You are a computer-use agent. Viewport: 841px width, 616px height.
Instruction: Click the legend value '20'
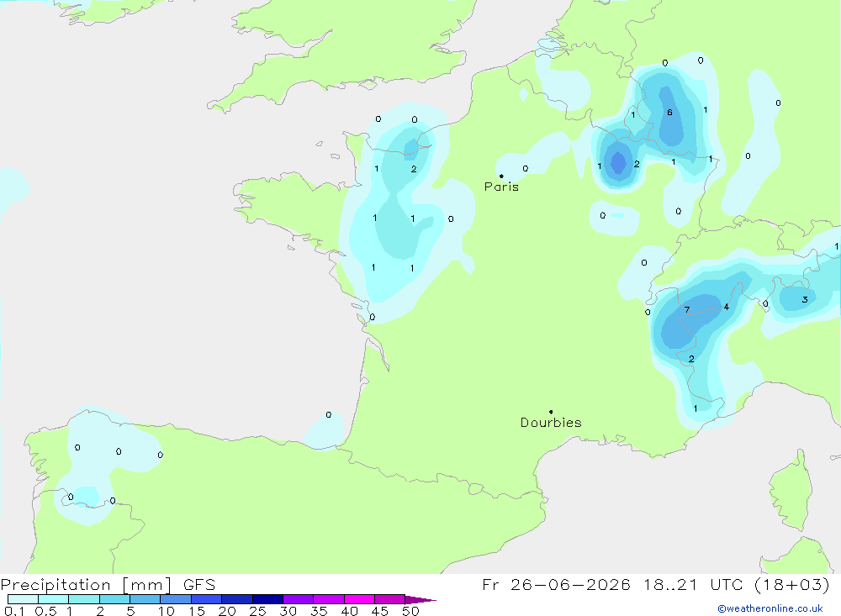point(227,611)
